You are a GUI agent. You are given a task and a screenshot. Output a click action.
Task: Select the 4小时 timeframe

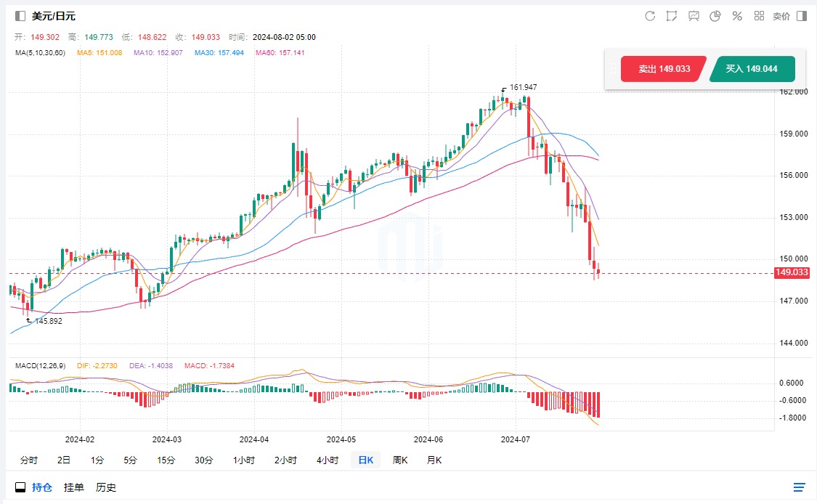(328, 460)
